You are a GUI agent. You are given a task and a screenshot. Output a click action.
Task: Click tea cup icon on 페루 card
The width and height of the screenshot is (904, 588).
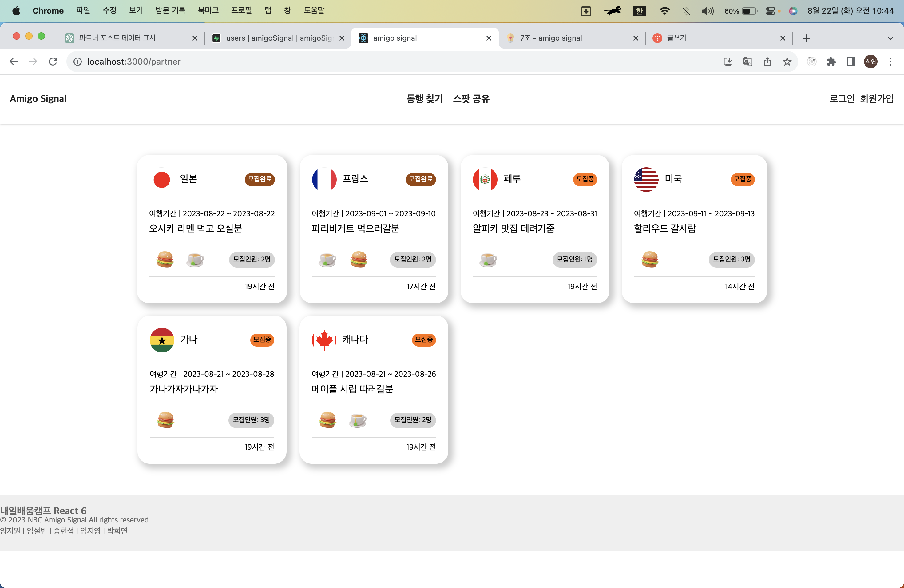point(488,260)
